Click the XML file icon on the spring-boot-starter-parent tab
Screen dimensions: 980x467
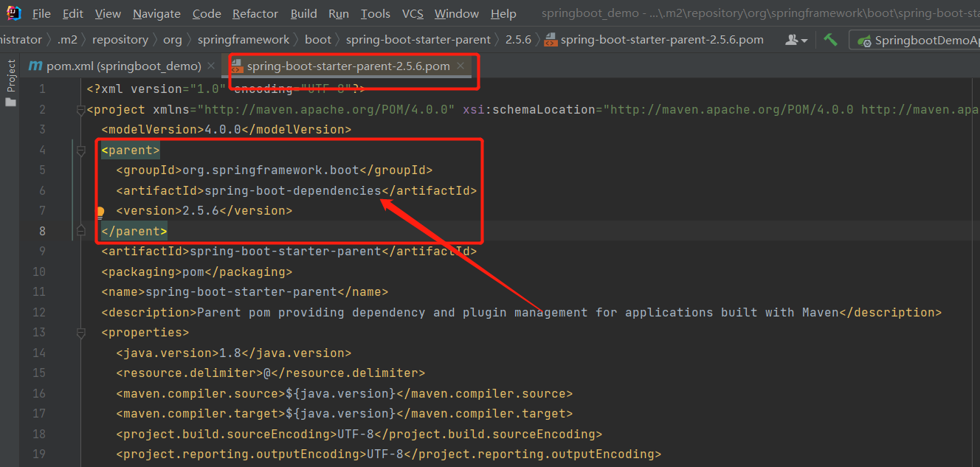point(237,66)
